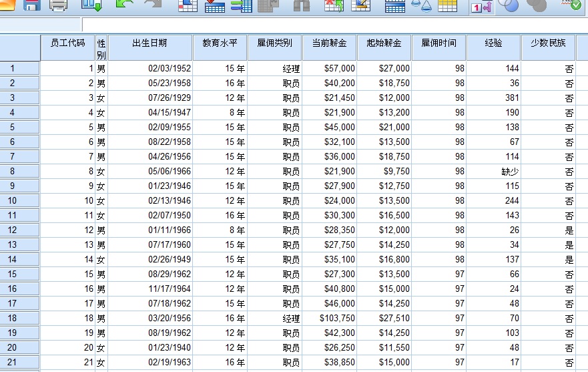This screenshot has height=372, width=588.
Task: Click the 雇佣时间 value 97 in row 15
Action: tap(438, 274)
